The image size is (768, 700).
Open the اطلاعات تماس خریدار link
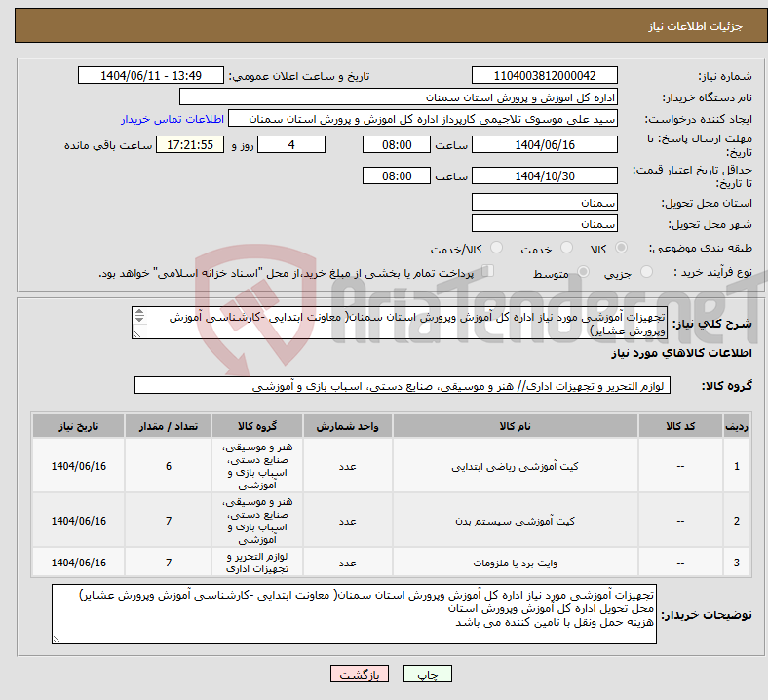173,119
